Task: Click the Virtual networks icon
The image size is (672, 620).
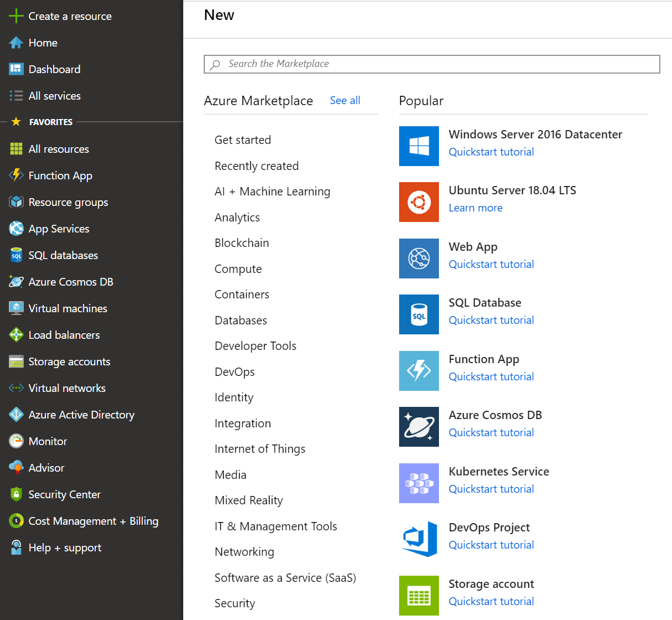Action: (x=17, y=388)
